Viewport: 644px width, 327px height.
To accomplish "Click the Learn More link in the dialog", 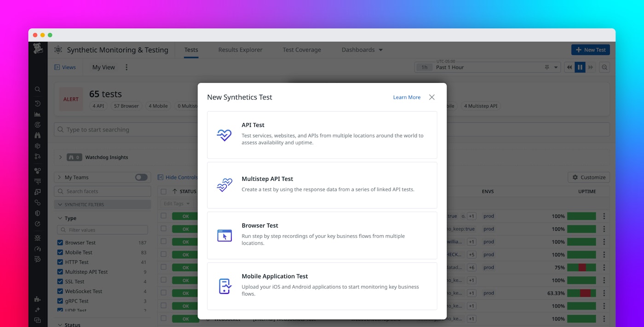I will (x=407, y=97).
